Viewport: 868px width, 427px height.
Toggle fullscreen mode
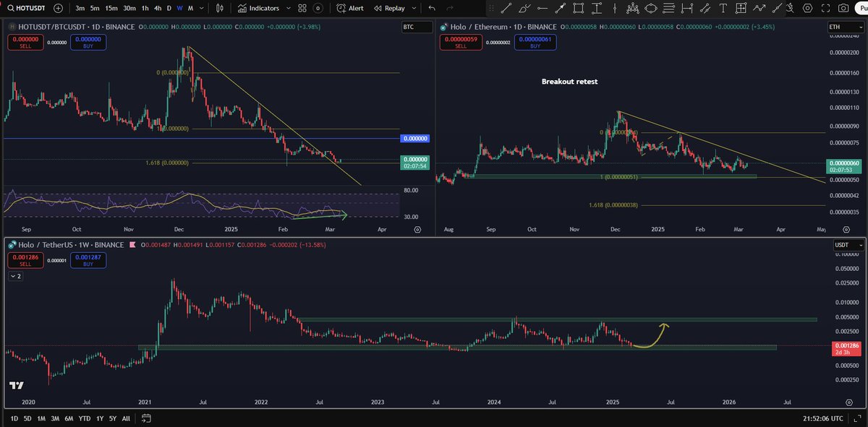coord(825,8)
